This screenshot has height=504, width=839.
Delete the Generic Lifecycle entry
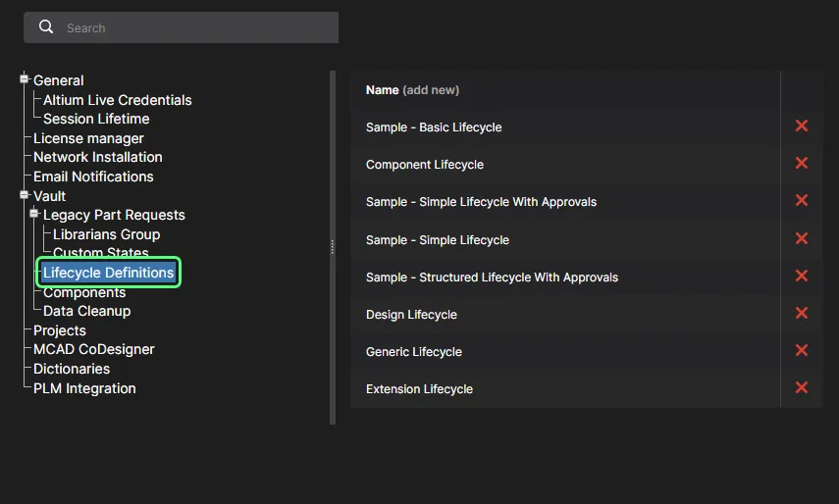pyautogui.click(x=802, y=351)
